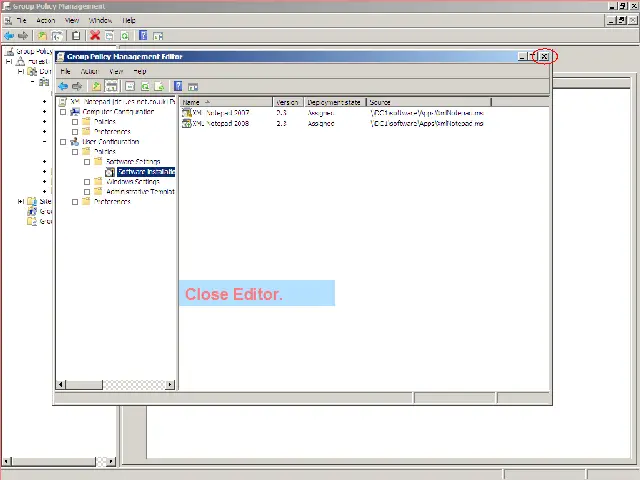Expand the Administrative Templates folder
This screenshot has width=640, height=480.
click(x=87, y=192)
